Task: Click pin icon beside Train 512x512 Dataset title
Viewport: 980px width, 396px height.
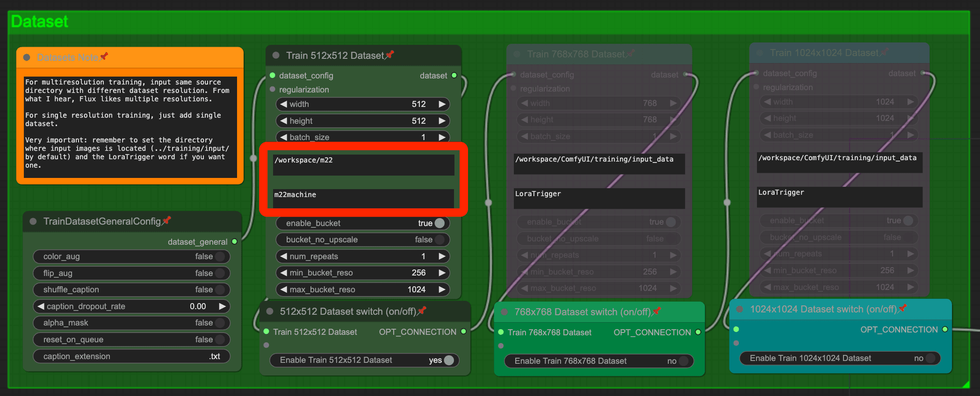Action: pyautogui.click(x=389, y=55)
